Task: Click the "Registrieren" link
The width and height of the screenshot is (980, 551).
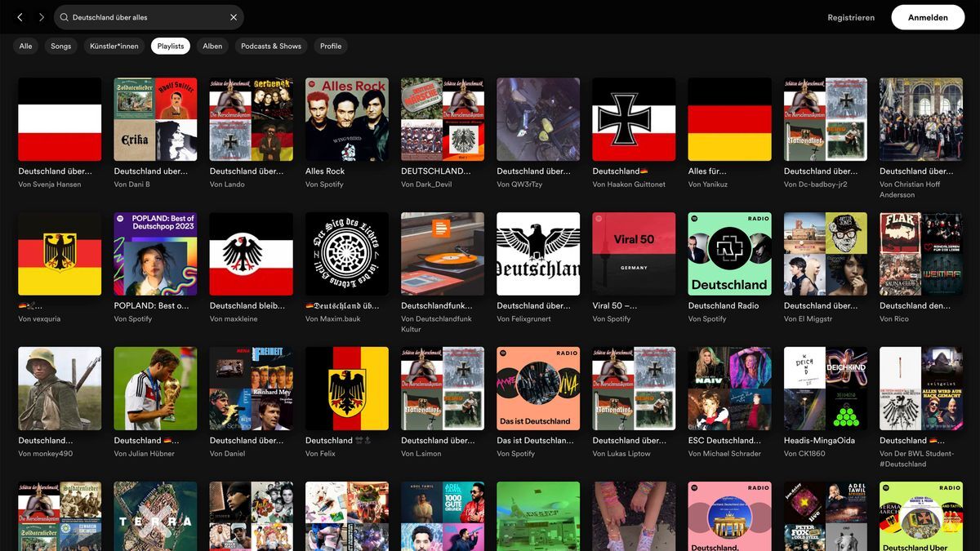Action: (851, 17)
